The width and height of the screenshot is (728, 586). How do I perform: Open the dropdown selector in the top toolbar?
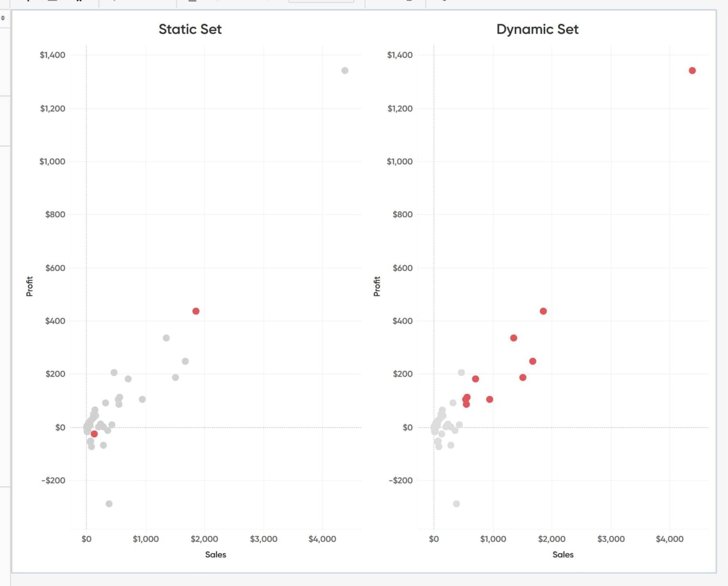pyautogui.click(x=322, y=2)
